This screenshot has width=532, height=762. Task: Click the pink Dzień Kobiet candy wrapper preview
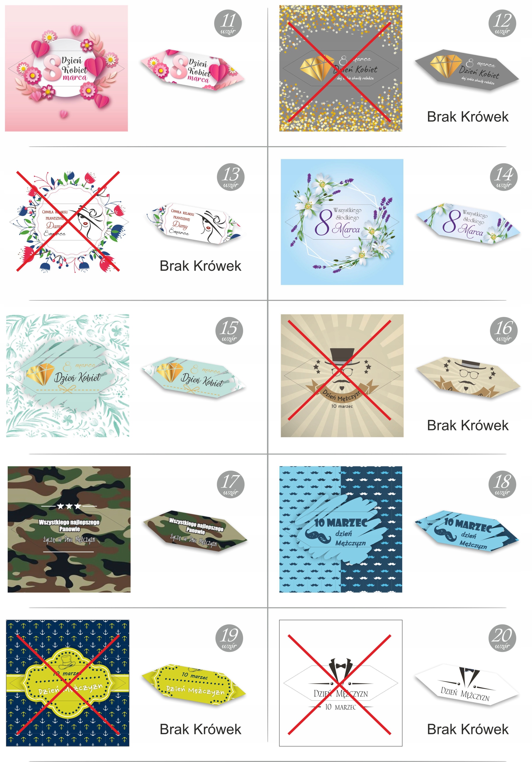(193, 70)
